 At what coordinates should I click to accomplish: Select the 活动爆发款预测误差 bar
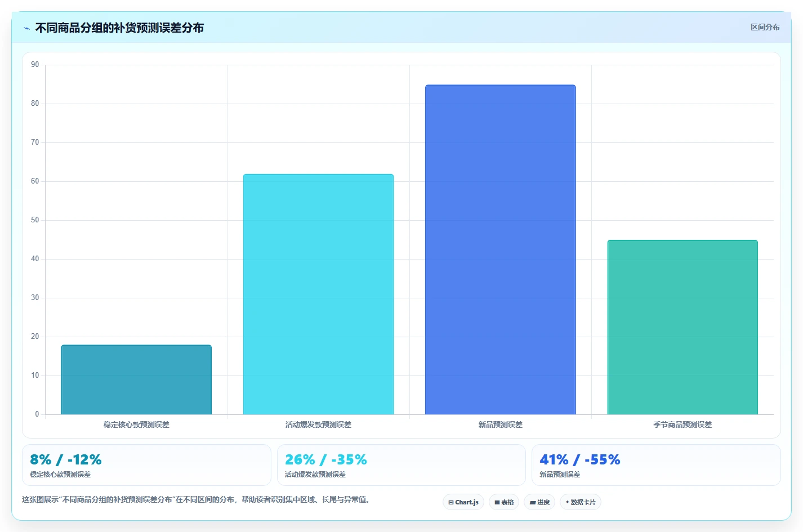pos(318,294)
